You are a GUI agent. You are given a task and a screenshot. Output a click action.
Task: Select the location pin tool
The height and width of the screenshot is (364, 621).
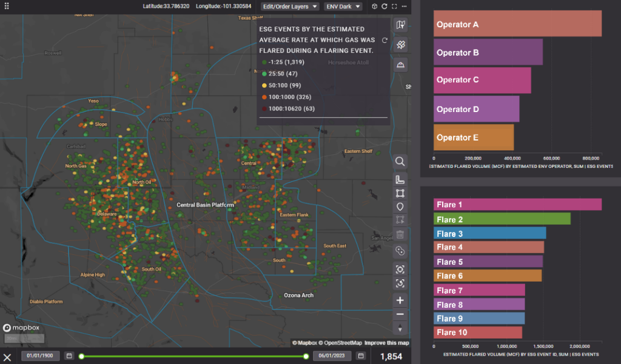pos(400,207)
